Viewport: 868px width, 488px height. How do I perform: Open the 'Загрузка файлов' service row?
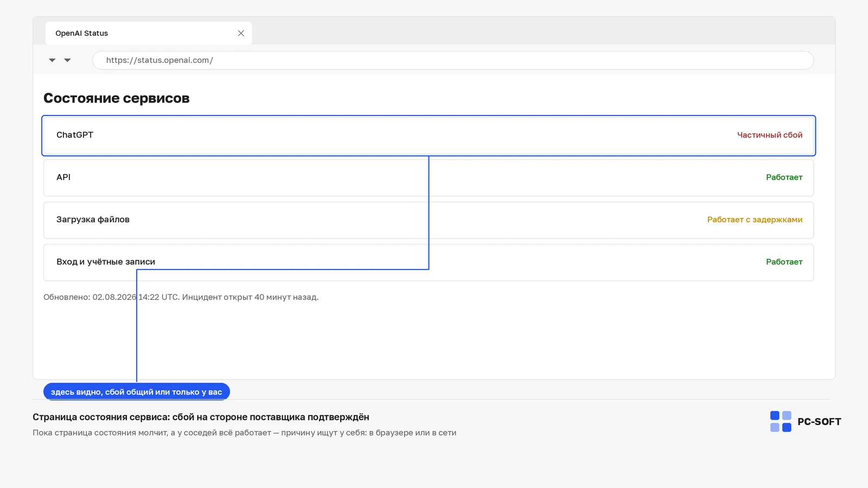429,220
